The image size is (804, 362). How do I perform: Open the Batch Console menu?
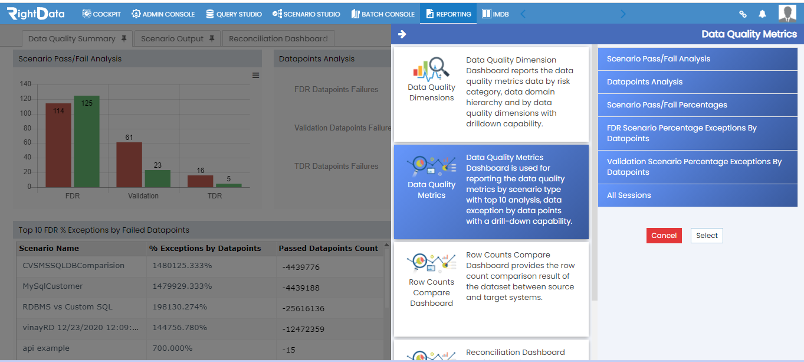coord(383,14)
